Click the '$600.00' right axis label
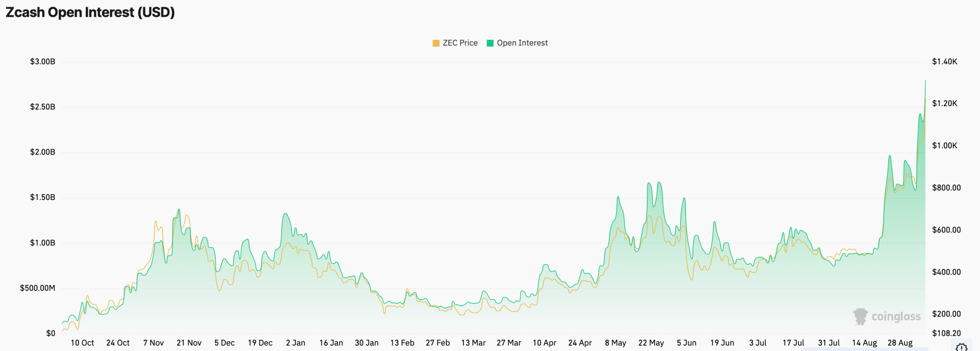Viewport: 980px width, 351px height. [946, 230]
